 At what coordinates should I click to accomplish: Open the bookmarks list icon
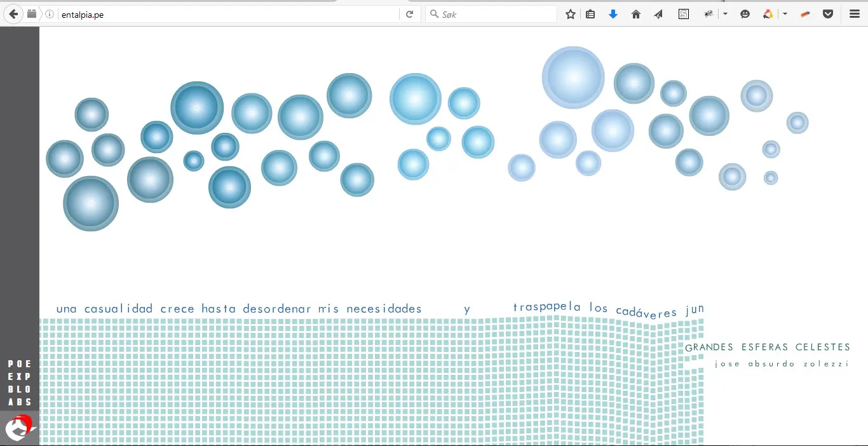(590, 14)
